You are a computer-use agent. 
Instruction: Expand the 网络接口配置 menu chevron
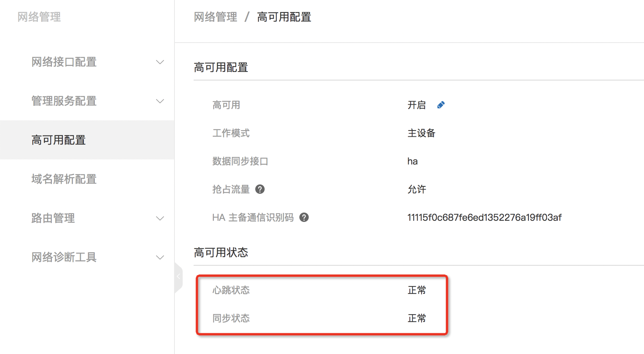pos(160,62)
